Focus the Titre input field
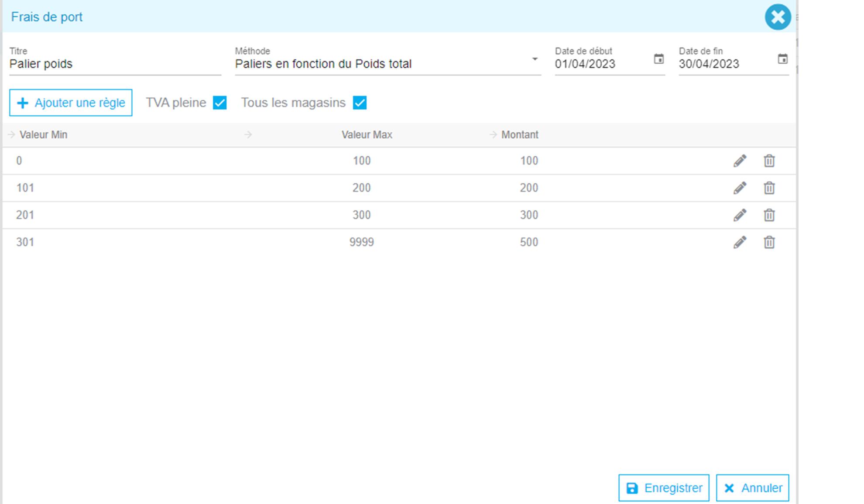 [x=115, y=64]
